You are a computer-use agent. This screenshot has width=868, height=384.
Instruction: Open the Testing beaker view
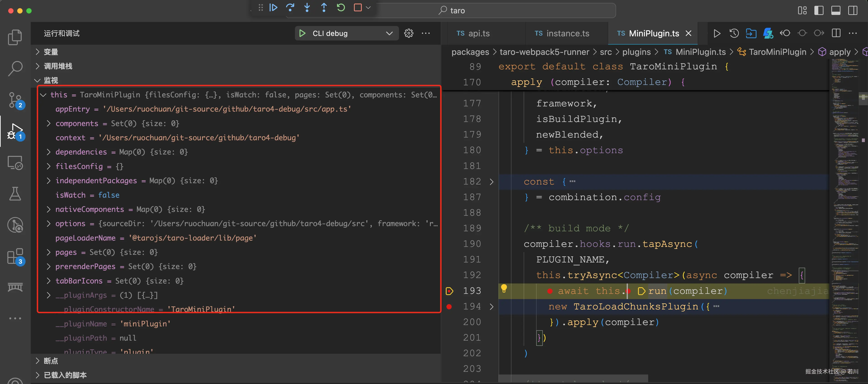pyautogui.click(x=15, y=194)
